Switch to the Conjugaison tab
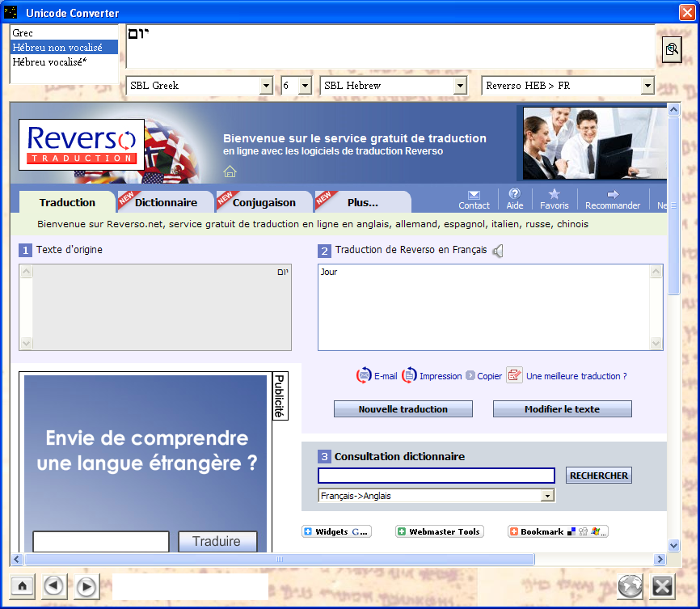This screenshot has height=609, width=700. point(264,202)
